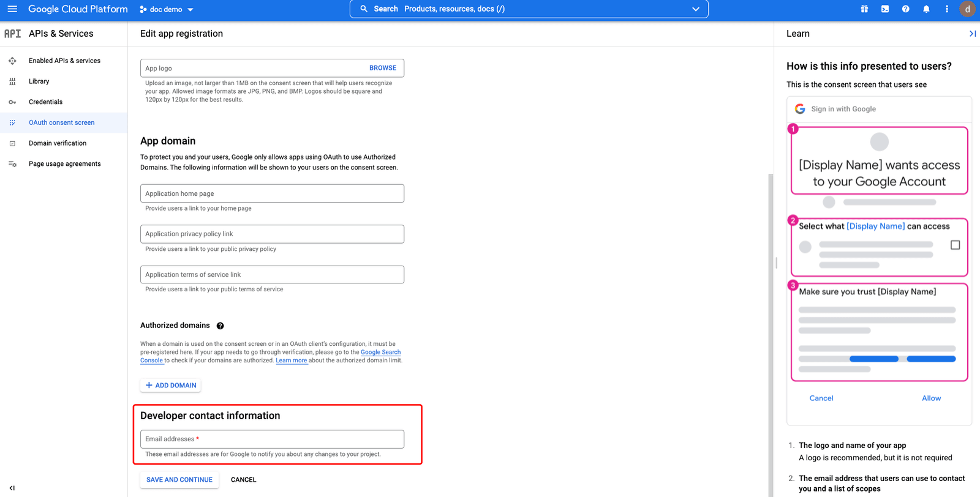Screen dimensions: 980x497
Task: Collapse the Learn side panel
Action: pyautogui.click(x=973, y=34)
